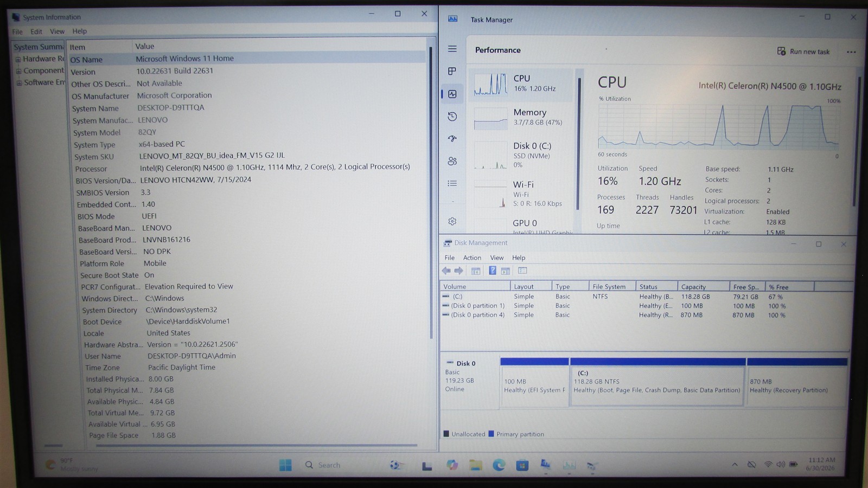Click the Disk Management Back arrow icon
The image size is (868, 488).
click(x=446, y=271)
